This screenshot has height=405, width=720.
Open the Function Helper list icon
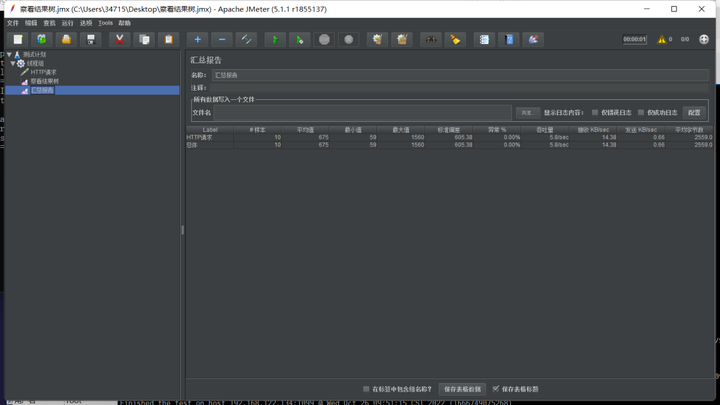484,39
